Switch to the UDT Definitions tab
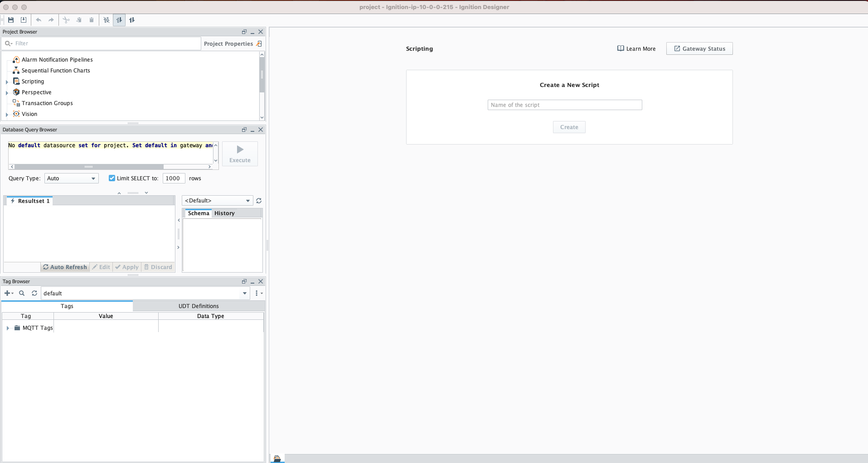868x463 pixels. 199,306
